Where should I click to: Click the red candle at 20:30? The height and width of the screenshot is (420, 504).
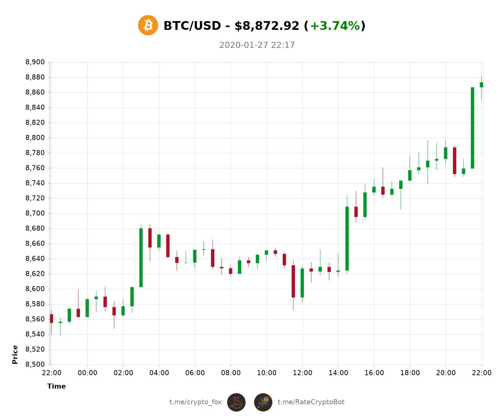click(455, 161)
